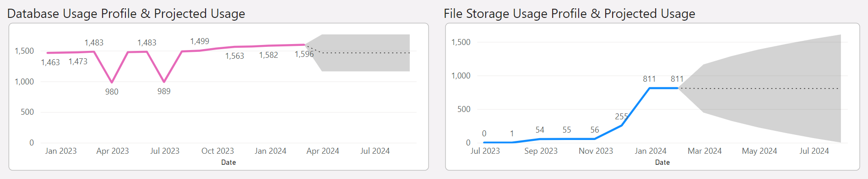Click the Mar 2024 axis label
Viewport: 868px width, 179px height.
pyautogui.click(x=705, y=151)
